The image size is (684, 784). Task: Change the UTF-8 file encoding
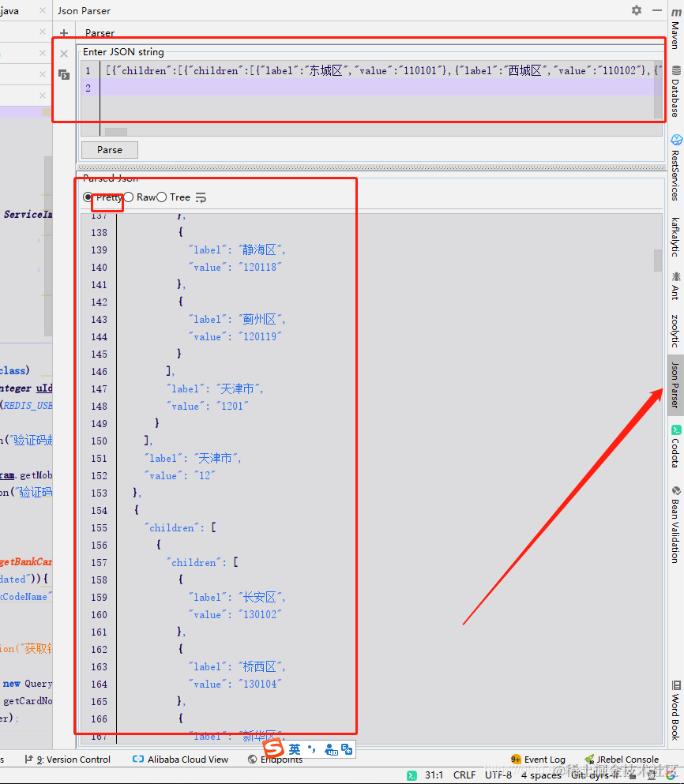tap(498, 775)
